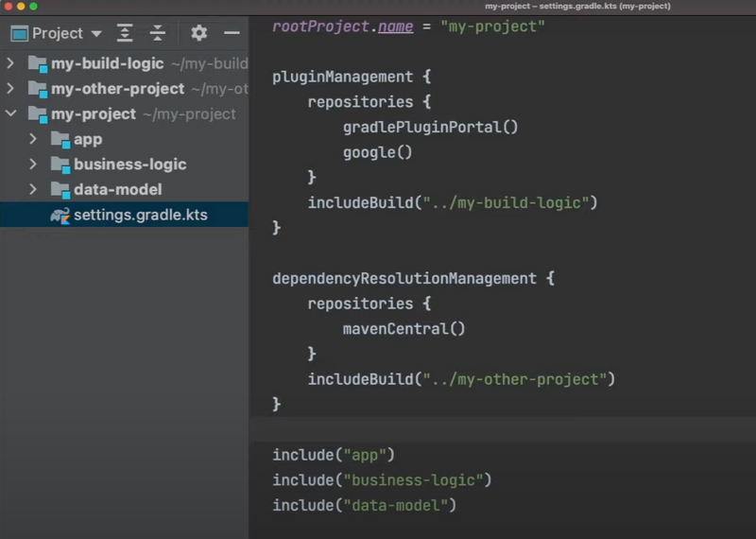Select my-other-project in project tree
The height and width of the screenshot is (539, 756).
(x=117, y=88)
